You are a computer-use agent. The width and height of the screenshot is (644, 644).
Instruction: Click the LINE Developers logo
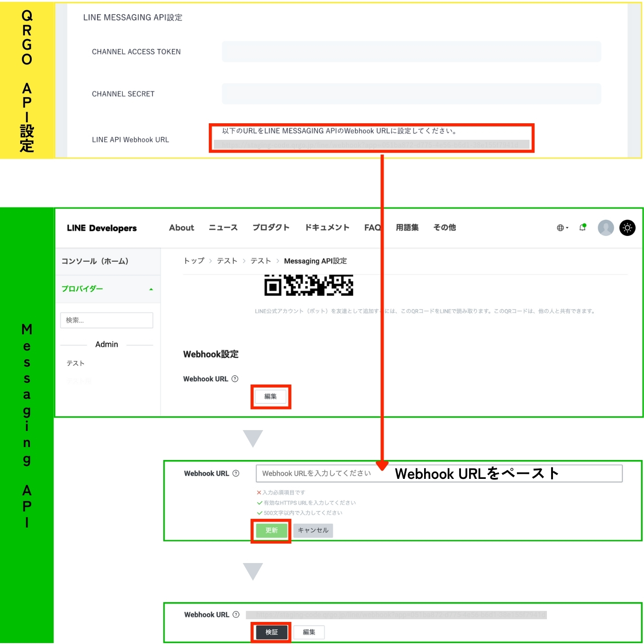pyautogui.click(x=102, y=228)
